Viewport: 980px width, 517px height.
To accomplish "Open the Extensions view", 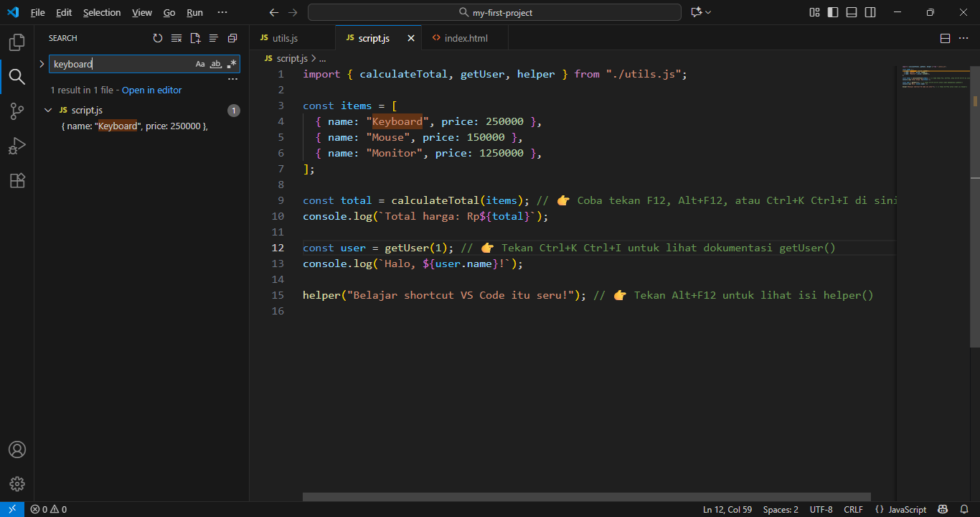I will click(17, 180).
